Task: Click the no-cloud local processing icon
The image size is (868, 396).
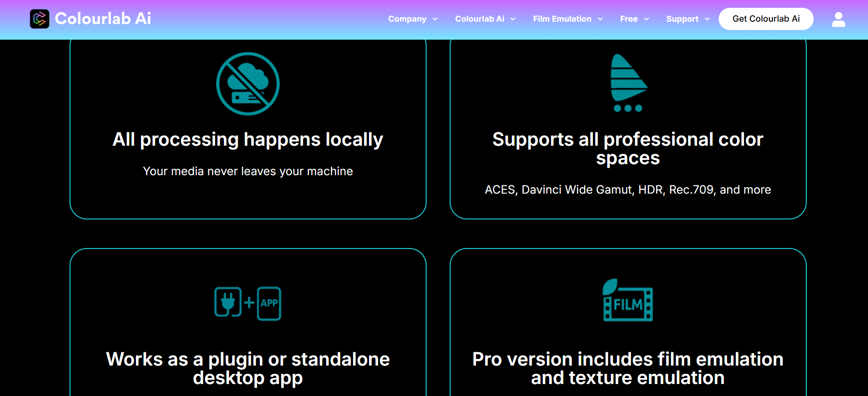Action: coord(248,84)
